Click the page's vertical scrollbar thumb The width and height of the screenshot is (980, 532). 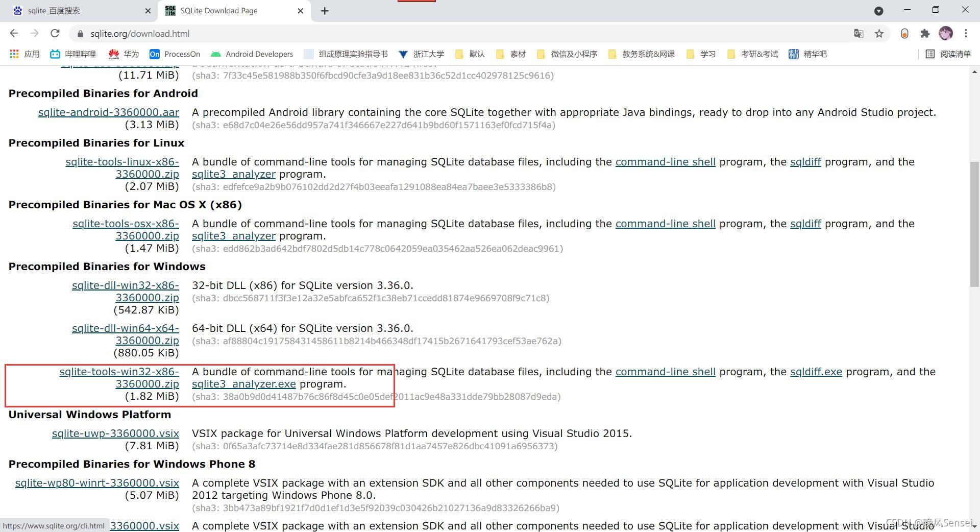[975, 224]
